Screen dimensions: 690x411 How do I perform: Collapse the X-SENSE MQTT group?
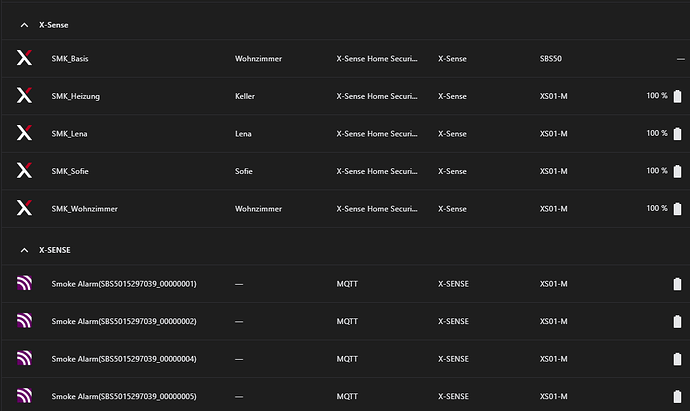point(24,250)
